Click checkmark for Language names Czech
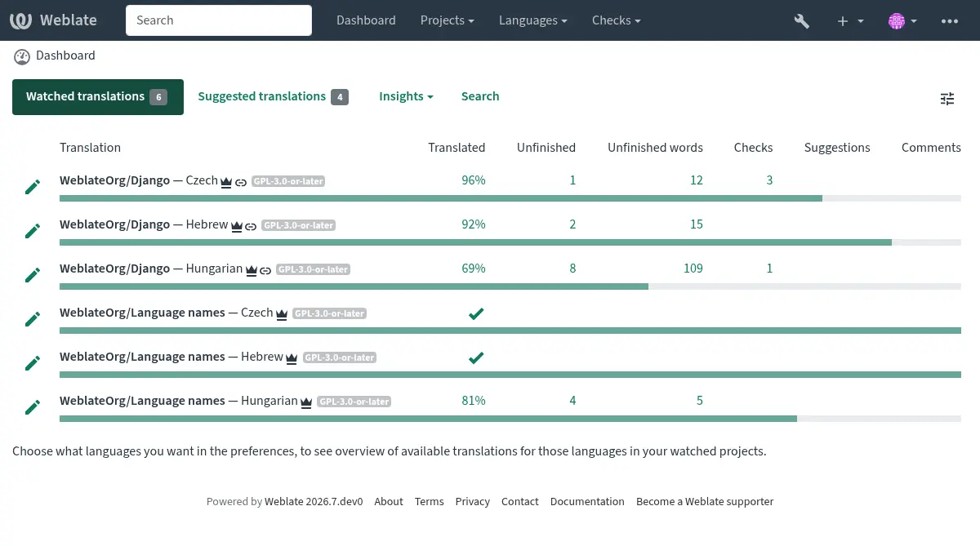This screenshot has height=546, width=980. tap(476, 313)
